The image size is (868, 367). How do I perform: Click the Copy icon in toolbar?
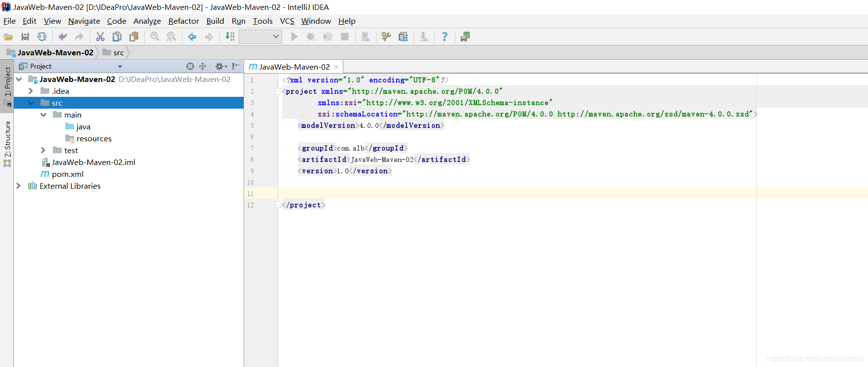click(117, 37)
